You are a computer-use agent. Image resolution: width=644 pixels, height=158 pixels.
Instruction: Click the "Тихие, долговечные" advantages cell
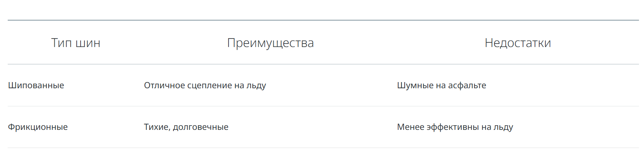(x=186, y=127)
